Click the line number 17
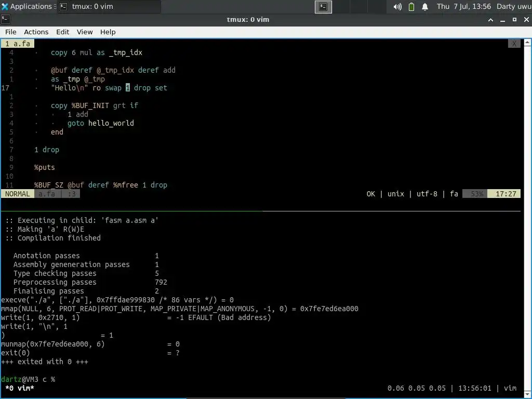 [5, 88]
